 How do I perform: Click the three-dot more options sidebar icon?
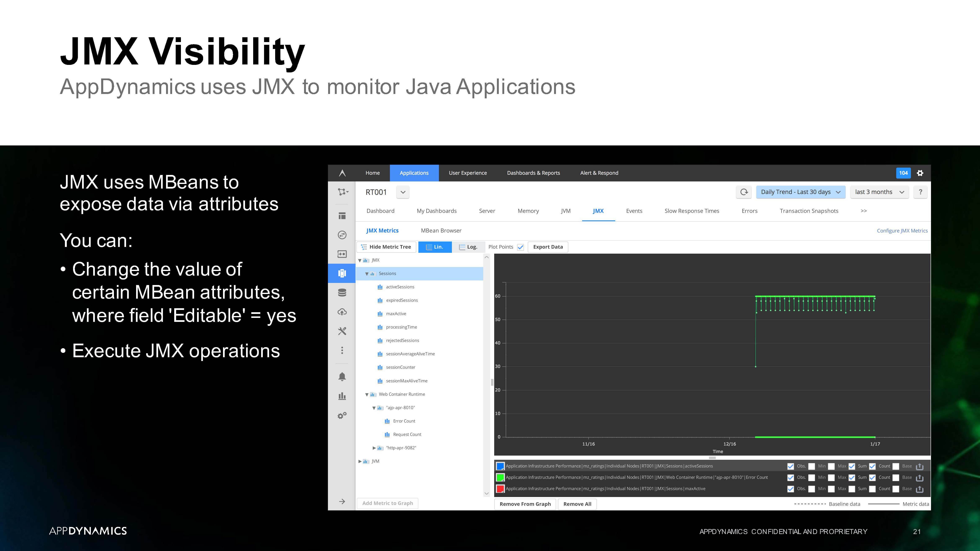pyautogui.click(x=342, y=350)
